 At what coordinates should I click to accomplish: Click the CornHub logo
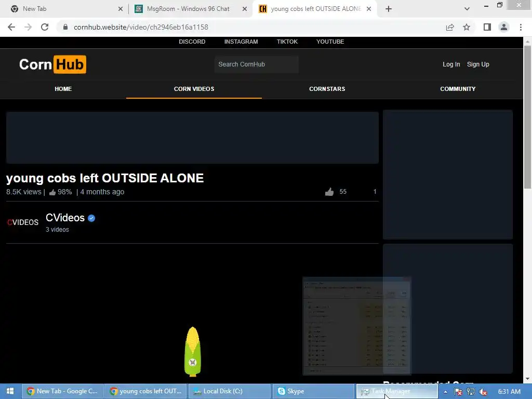tap(52, 64)
